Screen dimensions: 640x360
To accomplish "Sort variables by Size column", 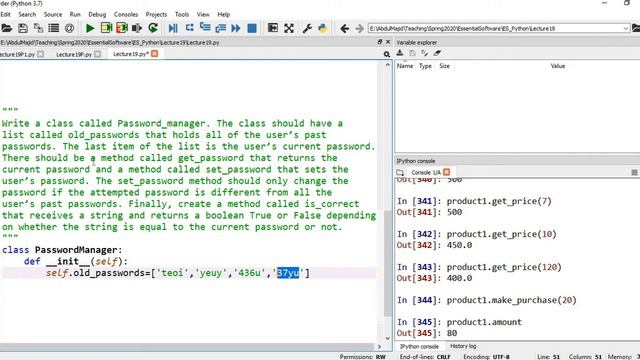I will point(444,66).
